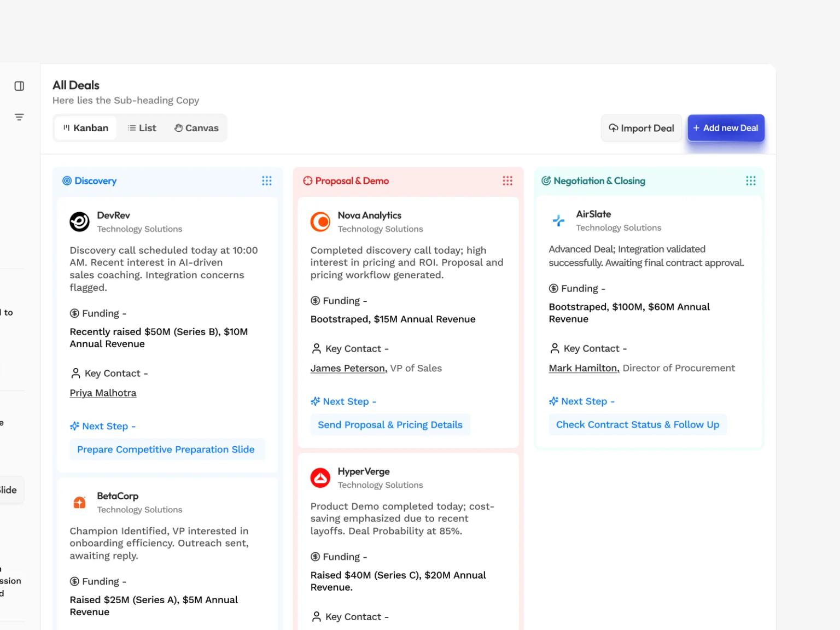Click 'Director of Procurement' role text

pyautogui.click(x=679, y=368)
